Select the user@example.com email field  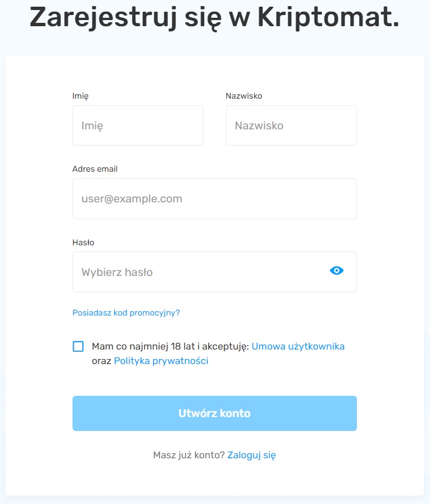(x=214, y=198)
